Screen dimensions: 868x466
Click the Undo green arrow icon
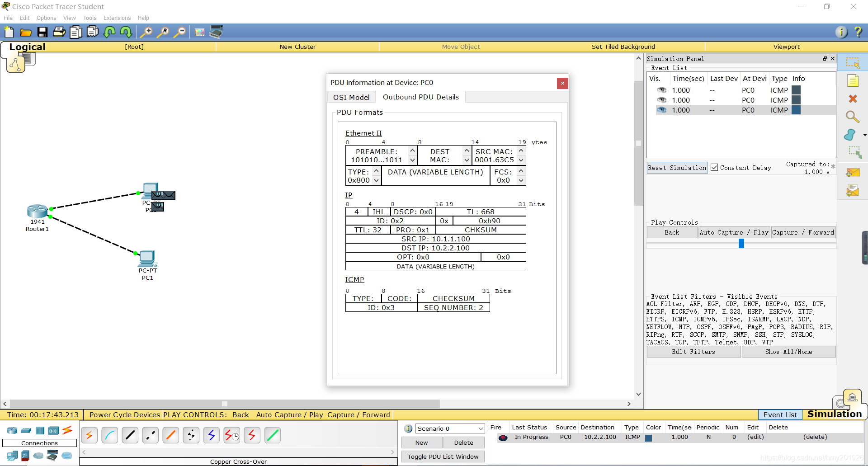tap(109, 32)
